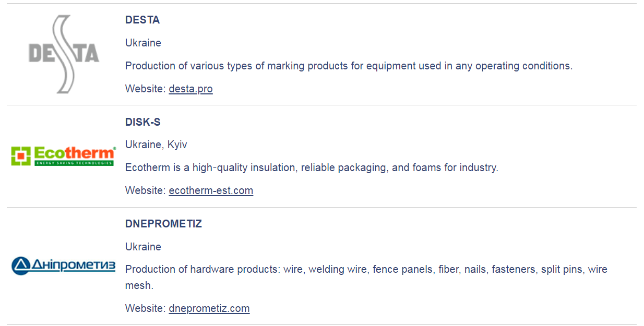Click the 'Website:' label beside dneprometiz.com
The image size is (644, 326).
(145, 308)
